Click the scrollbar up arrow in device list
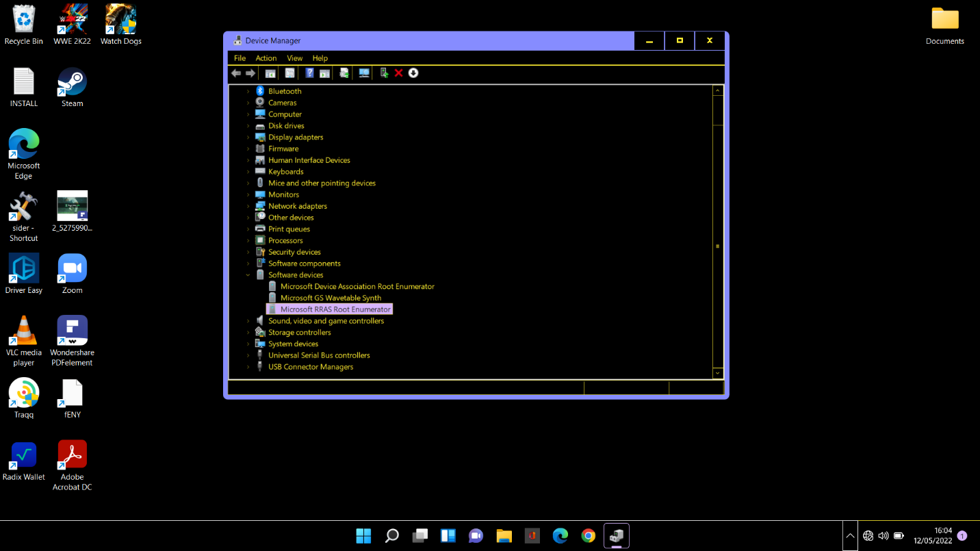This screenshot has height=551, width=980. (718, 90)
